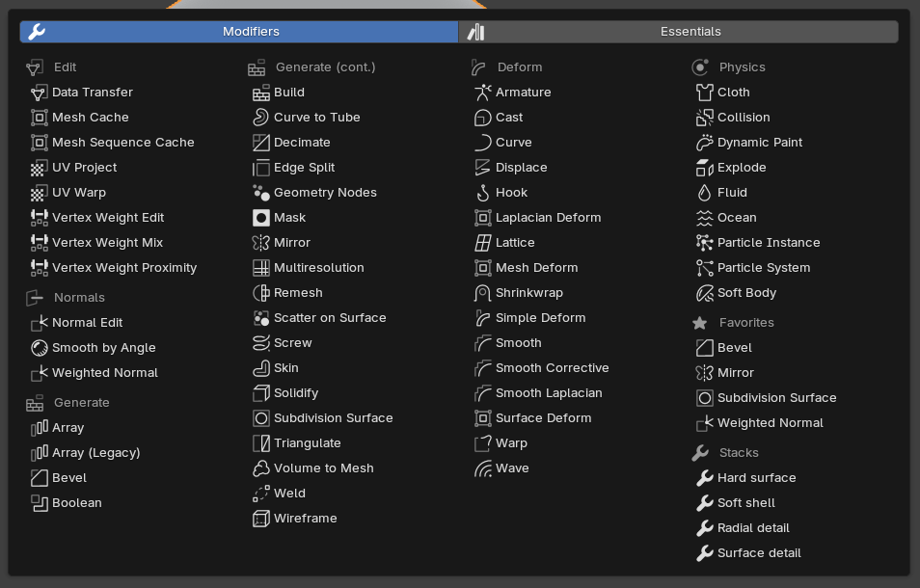This screenshot has width=920, height=588.
Task: Click the Wave modifier icon
Action: tap(482, 468)
